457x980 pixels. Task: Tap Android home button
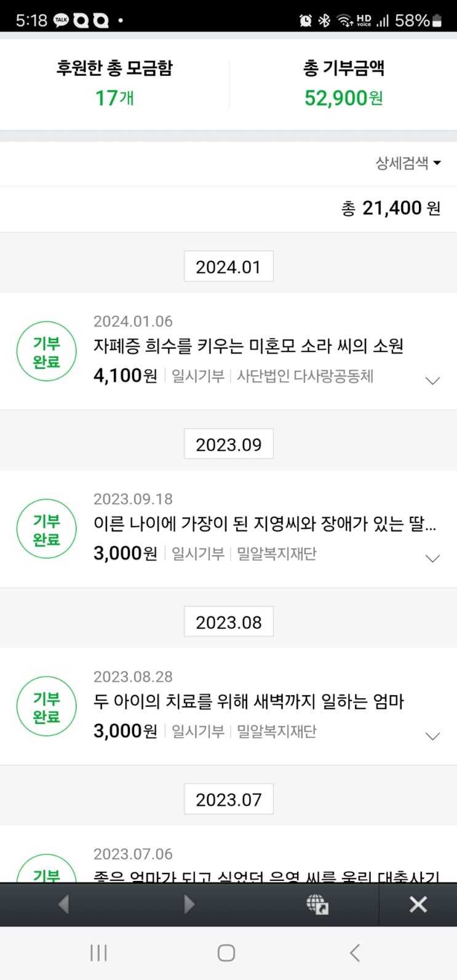(x=226, y=953)
